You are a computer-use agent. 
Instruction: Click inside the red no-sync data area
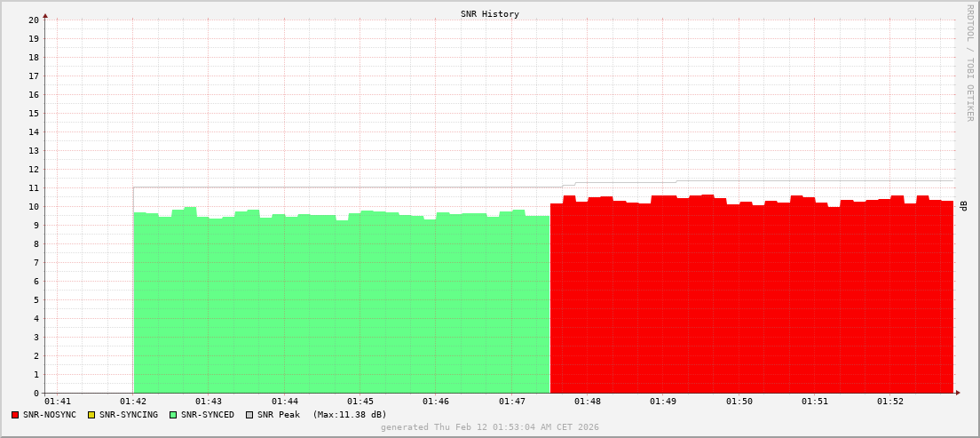pos(752,302)
